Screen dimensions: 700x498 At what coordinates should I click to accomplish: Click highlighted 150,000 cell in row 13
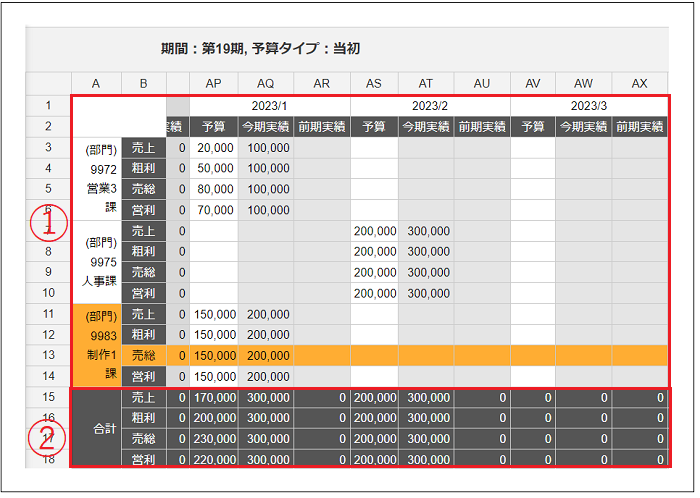(214, 356)
